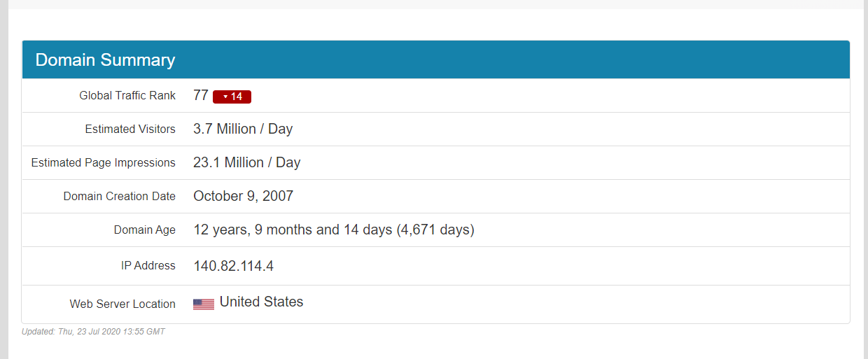This screenshot has width=868, height=359.
Task: Click the Estimated Visitors label
Action: (x=130, y=129)
